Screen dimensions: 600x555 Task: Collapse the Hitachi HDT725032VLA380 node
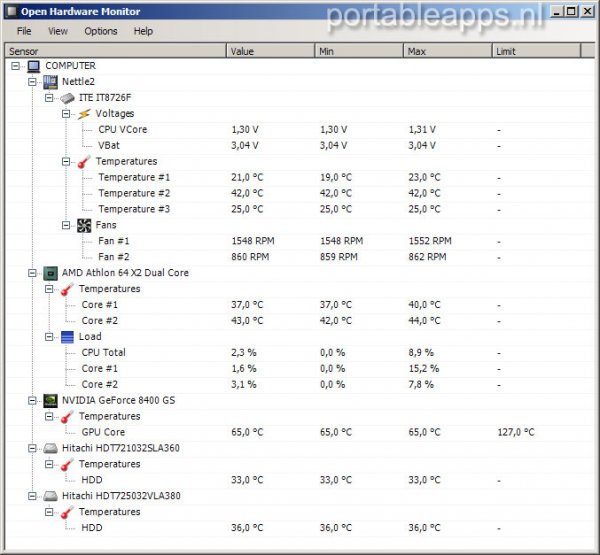[32, 496]
